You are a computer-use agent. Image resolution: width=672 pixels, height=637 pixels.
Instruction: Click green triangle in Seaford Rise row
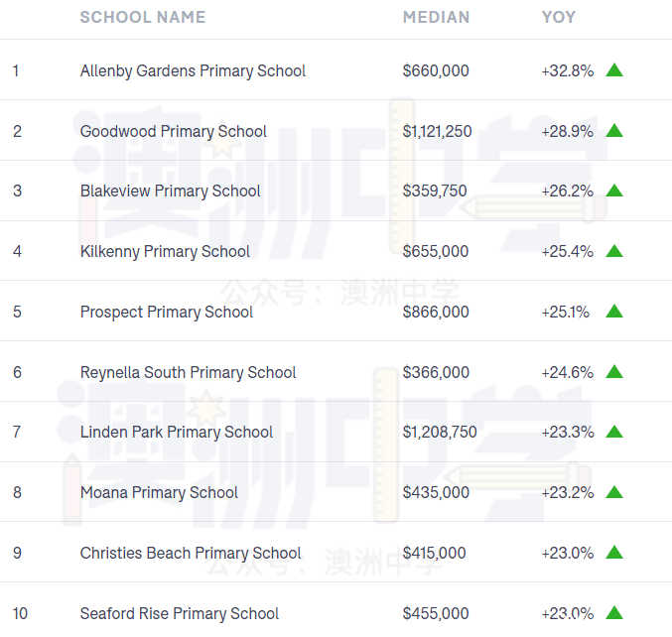(614, 612)
